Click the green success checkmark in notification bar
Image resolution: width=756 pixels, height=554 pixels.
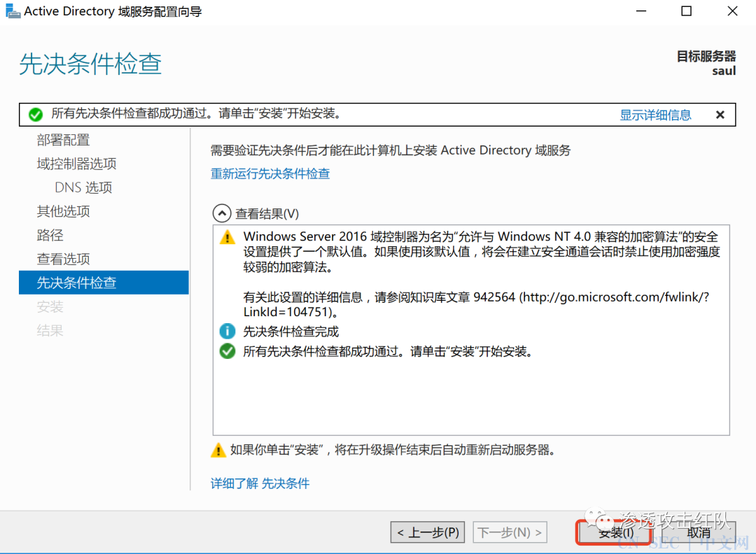click(35, 114)
